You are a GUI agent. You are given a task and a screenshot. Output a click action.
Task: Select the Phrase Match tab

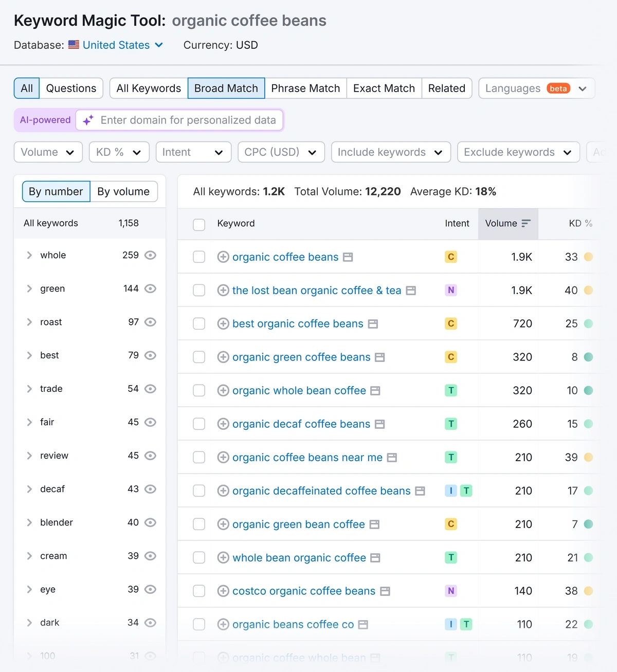(x=305, y=88)
